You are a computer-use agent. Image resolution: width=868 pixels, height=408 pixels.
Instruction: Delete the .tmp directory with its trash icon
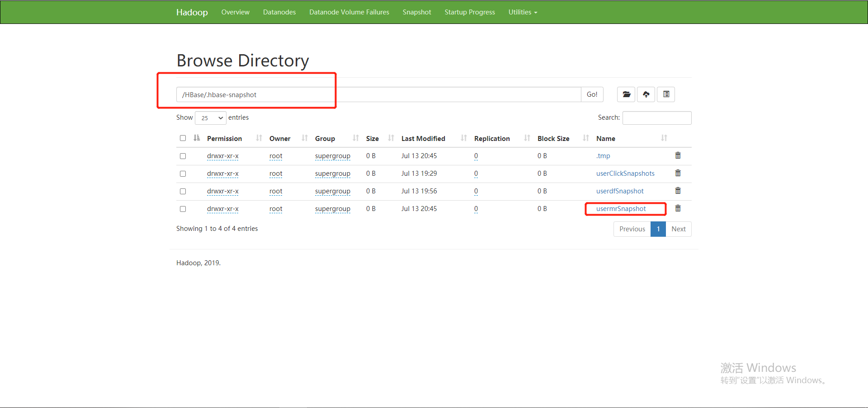click(x=678, y=155)
